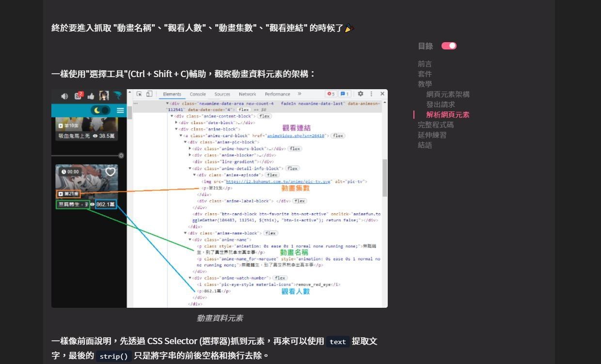Open the DevTools settings gear
This screenshot has height=364, width=601.
[x=360, y=94]
